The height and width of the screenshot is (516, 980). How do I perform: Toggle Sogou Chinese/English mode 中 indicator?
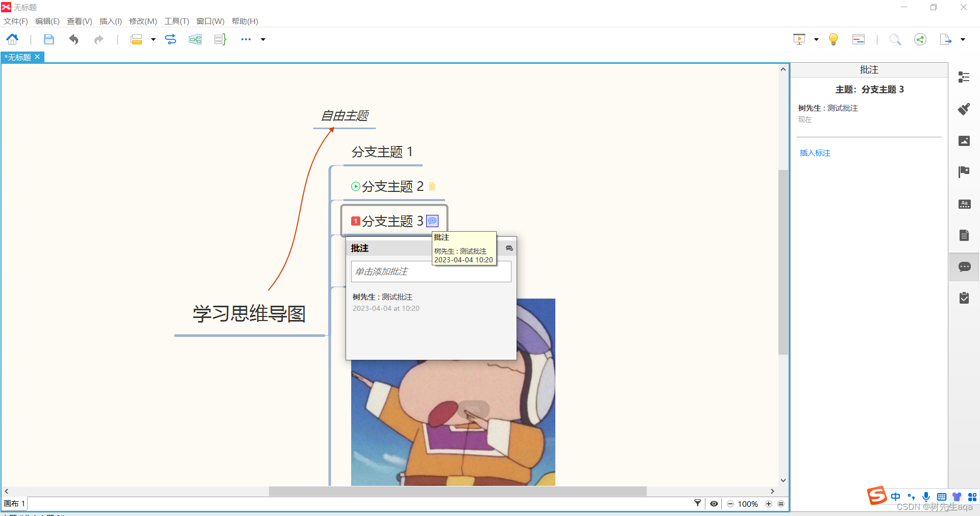[896, 497]
